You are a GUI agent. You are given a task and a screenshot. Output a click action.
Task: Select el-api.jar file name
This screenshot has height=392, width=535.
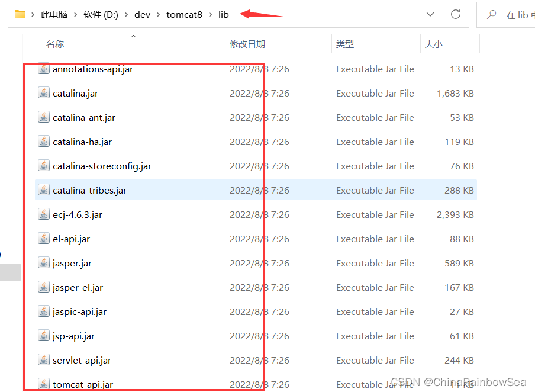click(x=71, y=239)
